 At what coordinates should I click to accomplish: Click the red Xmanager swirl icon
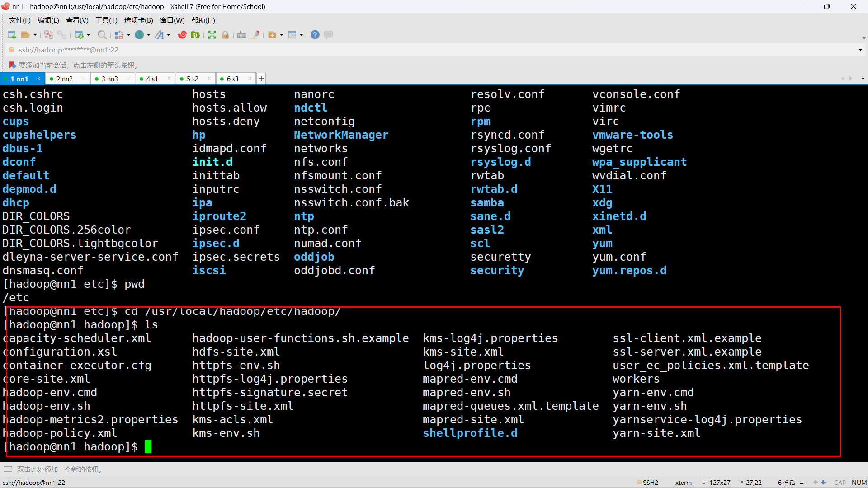[182, 35]
